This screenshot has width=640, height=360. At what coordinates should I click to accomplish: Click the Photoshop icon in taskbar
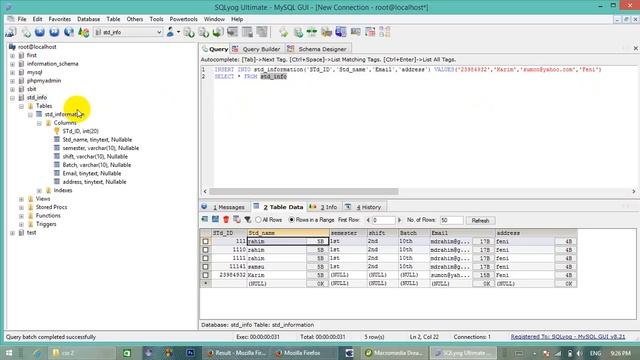coord(190,353)
